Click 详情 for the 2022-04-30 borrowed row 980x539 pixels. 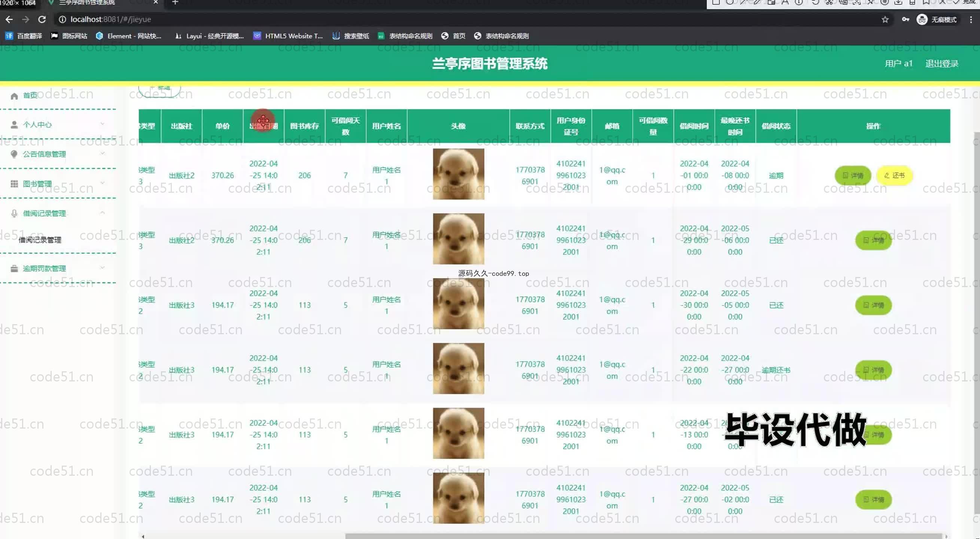tap(873, 305)
